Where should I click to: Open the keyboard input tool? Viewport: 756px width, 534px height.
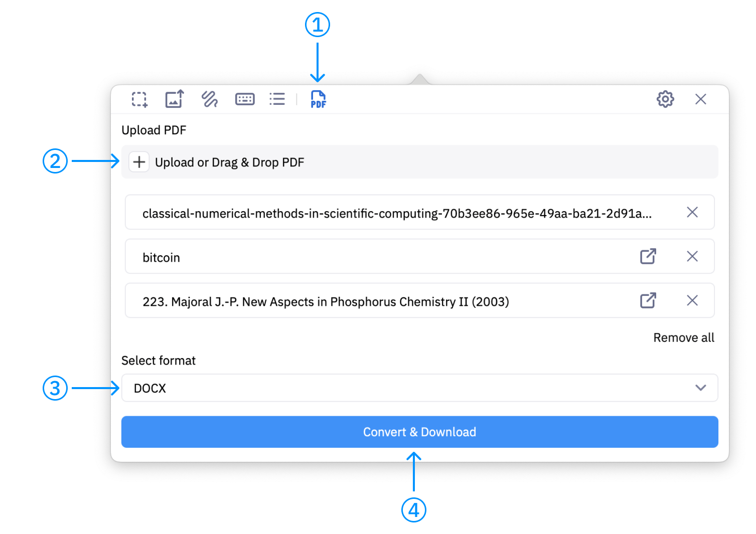(244, 99)
